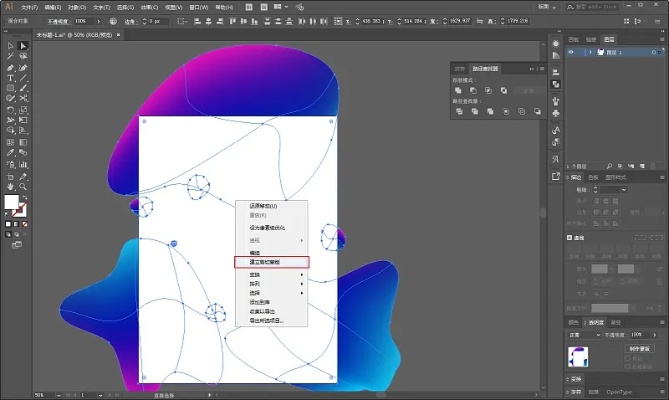Swap fill and stroke arrows
This screenshot has height=400, width=669.
click(25, 197)
